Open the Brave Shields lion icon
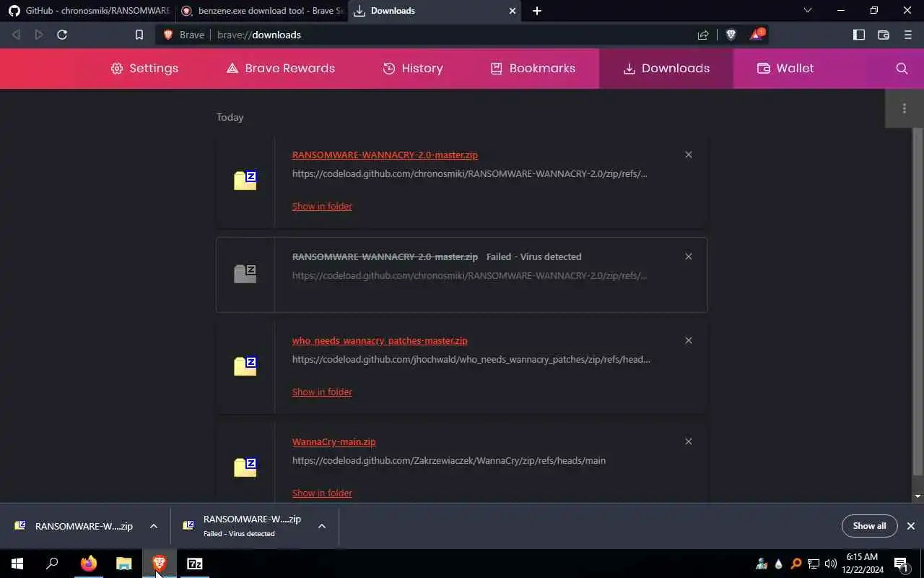The height and width of the screenshot is (578, 924). [731, 35]
